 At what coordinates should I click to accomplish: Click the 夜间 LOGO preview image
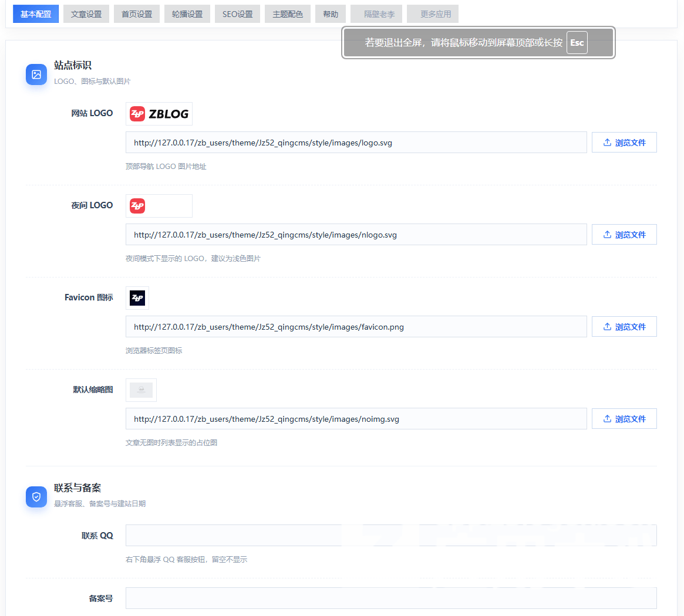coord(159,206)
